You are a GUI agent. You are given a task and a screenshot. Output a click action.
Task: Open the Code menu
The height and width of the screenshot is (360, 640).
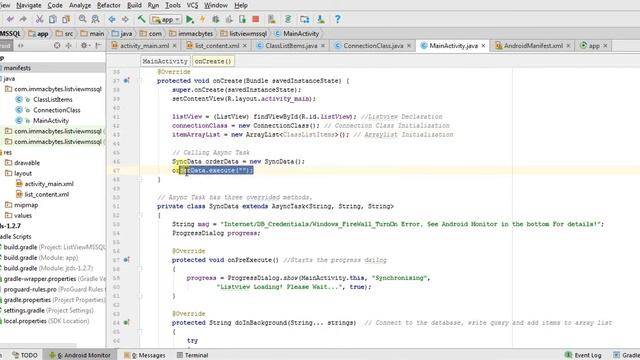[55, 5]
